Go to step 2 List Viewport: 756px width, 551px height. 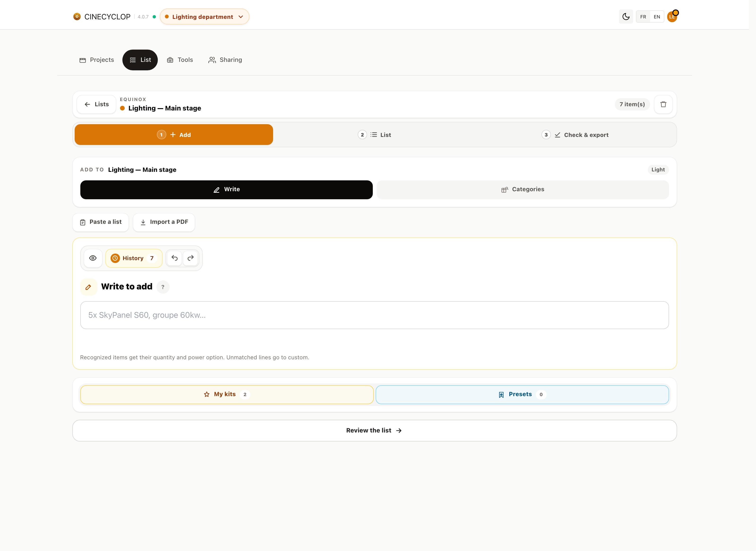pos(374,135)
